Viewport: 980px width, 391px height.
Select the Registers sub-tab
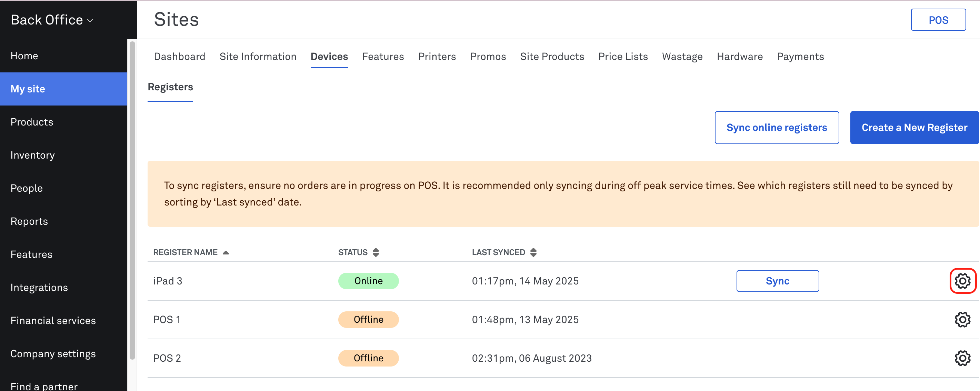[x=170, y=87]
